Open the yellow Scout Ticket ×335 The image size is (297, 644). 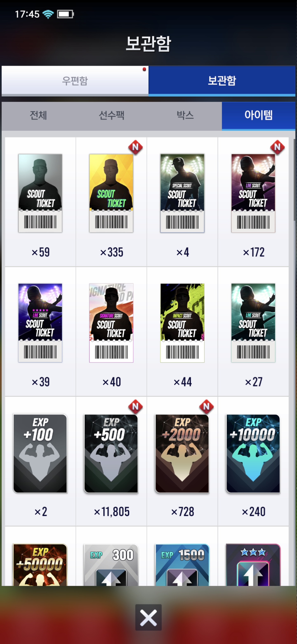pos(111,201)
